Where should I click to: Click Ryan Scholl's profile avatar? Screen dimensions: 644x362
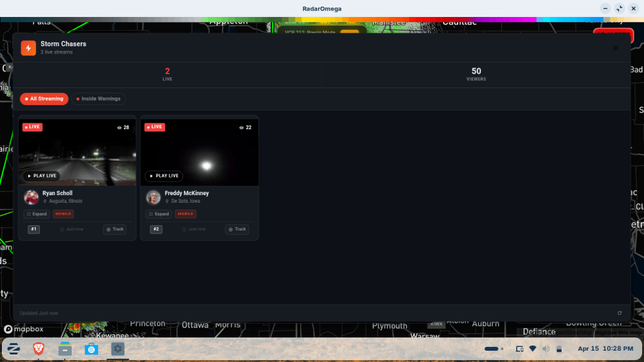(31, 197)
